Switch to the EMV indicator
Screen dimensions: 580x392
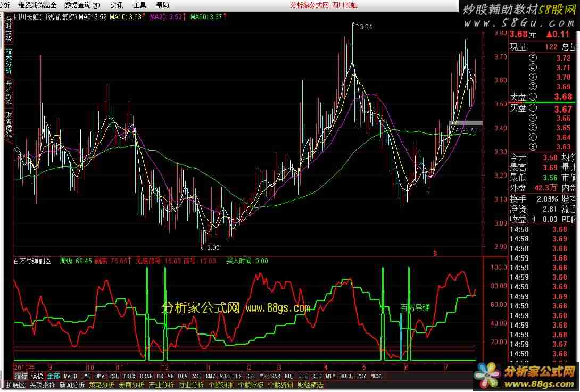[211, 376]
